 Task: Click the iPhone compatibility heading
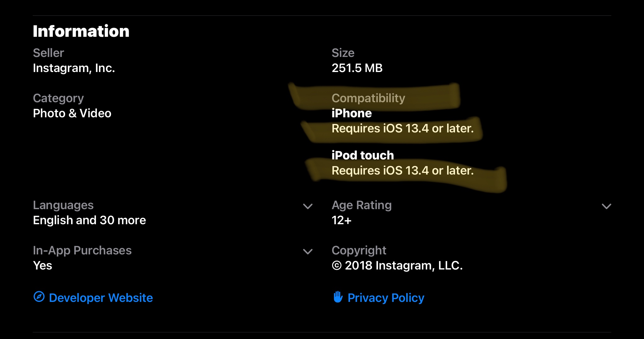pyautogui.click(x=352, y=114)
